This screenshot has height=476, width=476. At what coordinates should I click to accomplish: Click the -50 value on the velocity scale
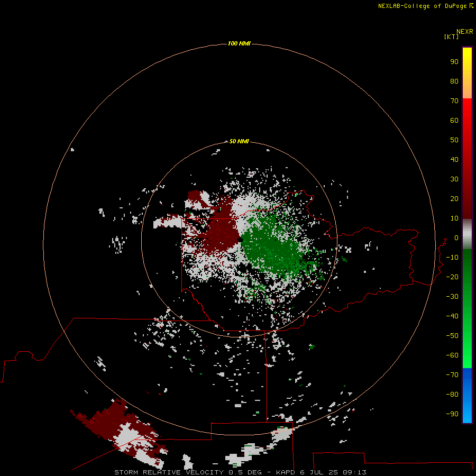click(x=452, y=336)
